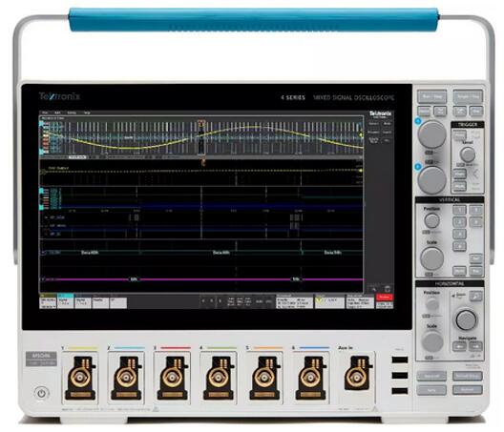Image resolution: width=504 pixels, height=432 pixels.
Task: Click the trigger Level knob
Action: 468,154
